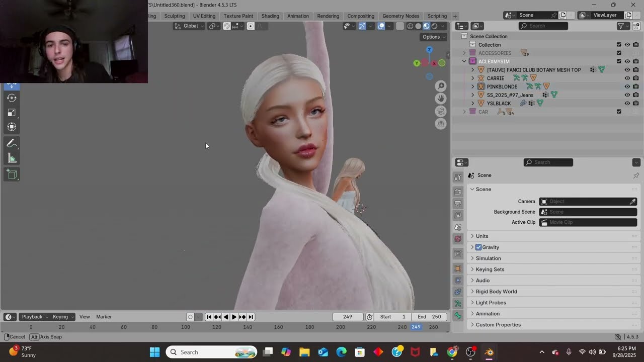Expand the PINKBLONDE armature row
Viewport: 644px width, 362px height.
pos(472,86)
